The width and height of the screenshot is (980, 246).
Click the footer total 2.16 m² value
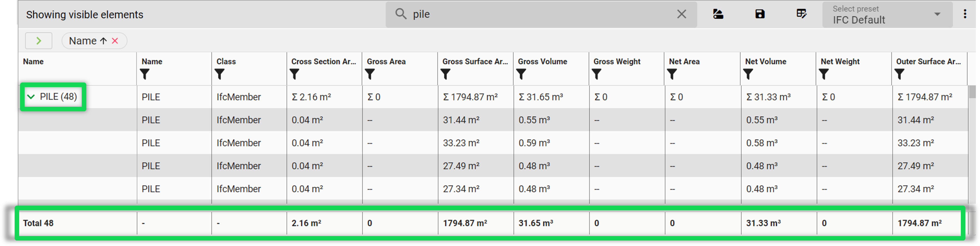click(x=306, y=223)
